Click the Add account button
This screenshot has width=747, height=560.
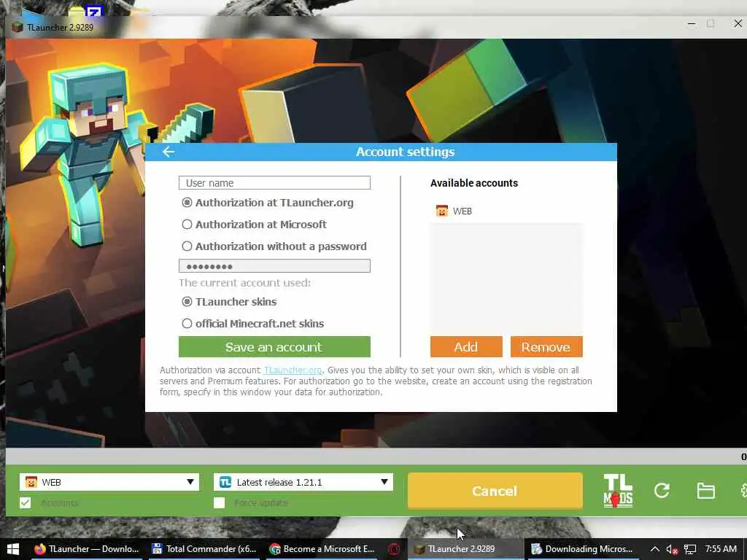click(466, 346)
